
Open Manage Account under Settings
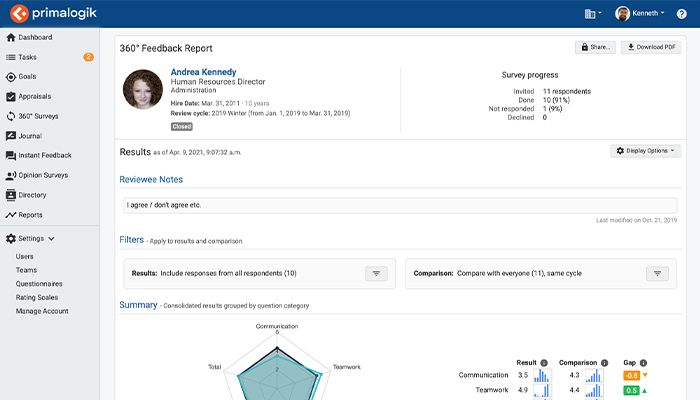(42, 311)
